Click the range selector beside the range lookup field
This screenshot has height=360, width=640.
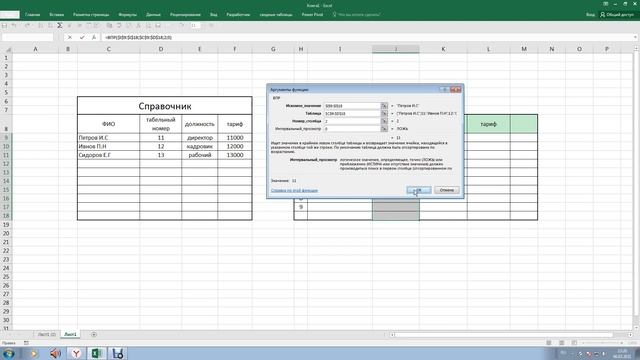pyautogui.click(x=384, y=129)
